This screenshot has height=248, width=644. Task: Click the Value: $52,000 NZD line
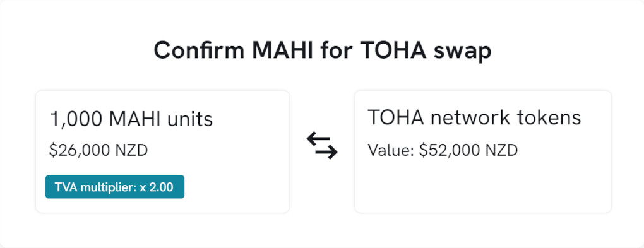[x=443, y=150]
